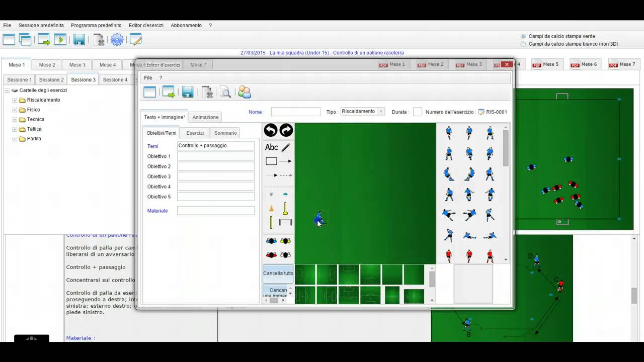This screenshot has height=362, width=644.
Task: Click the undo arrow in the editor palette
Action: coord(271,130)
